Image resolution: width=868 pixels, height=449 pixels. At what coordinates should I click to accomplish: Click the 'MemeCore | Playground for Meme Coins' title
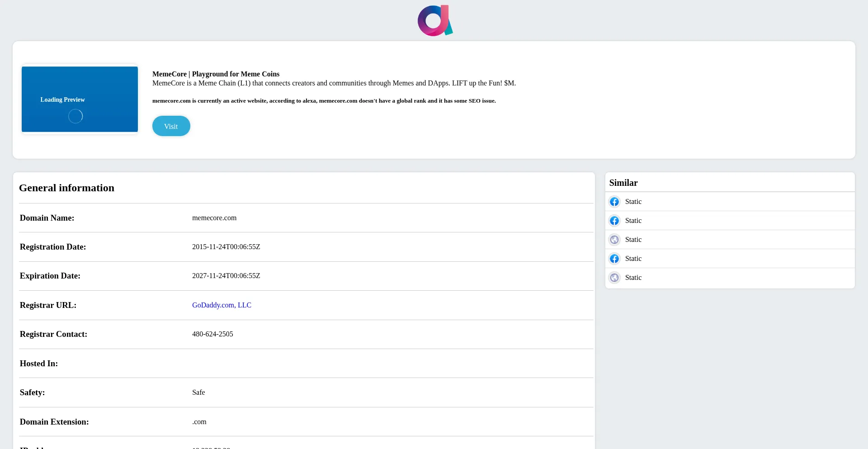(216, 74)
